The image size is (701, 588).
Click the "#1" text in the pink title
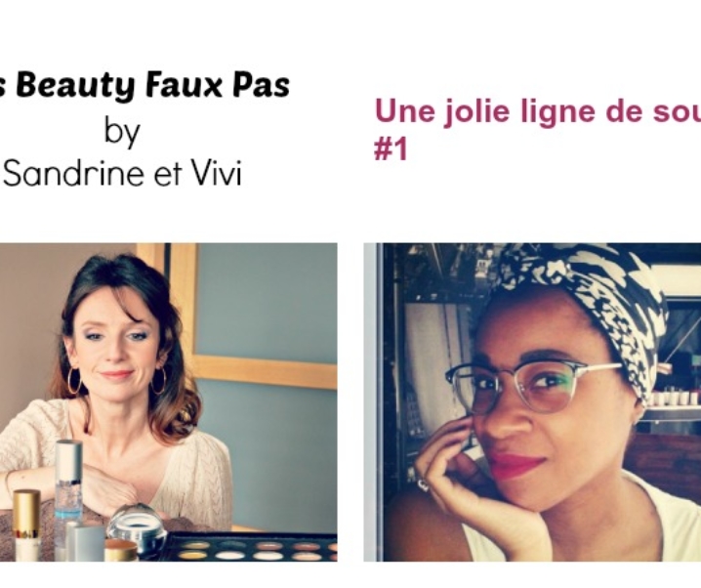[391, 148]
